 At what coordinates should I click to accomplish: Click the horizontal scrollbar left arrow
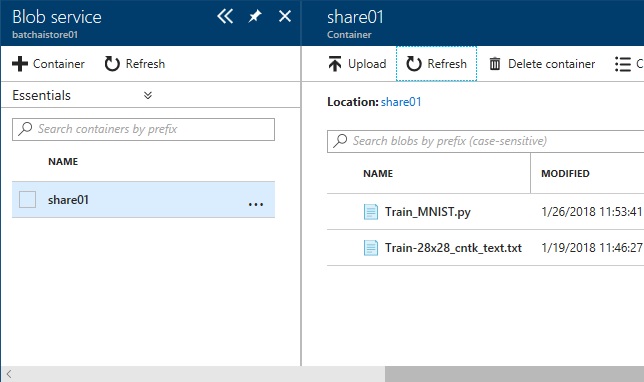click(9, 374)
